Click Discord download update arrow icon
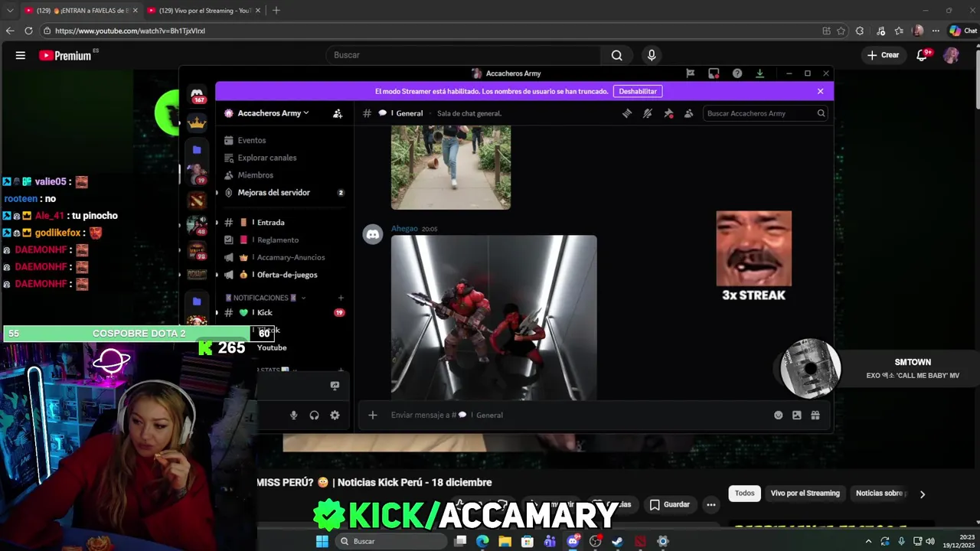 tap(759, 73)
